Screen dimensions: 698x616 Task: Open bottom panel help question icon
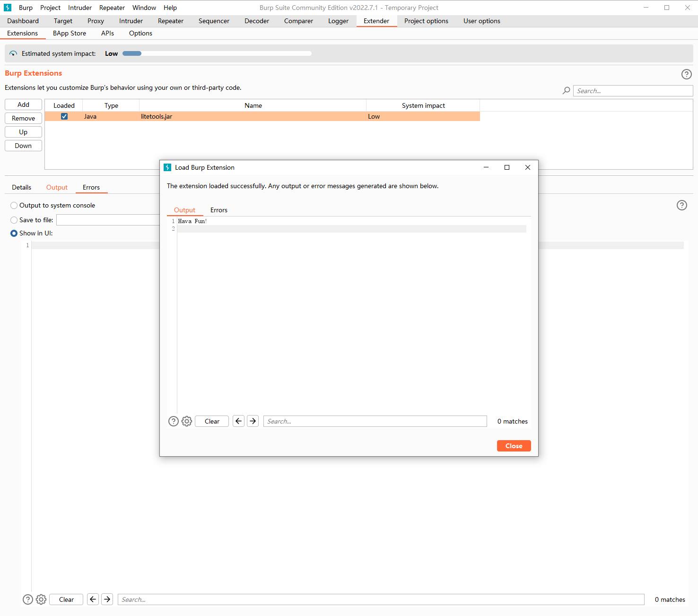click(x=28, y=599)
